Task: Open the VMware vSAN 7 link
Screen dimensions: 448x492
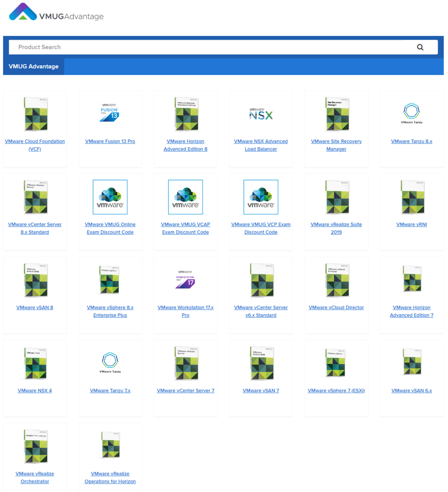Action: pos(261,391)
